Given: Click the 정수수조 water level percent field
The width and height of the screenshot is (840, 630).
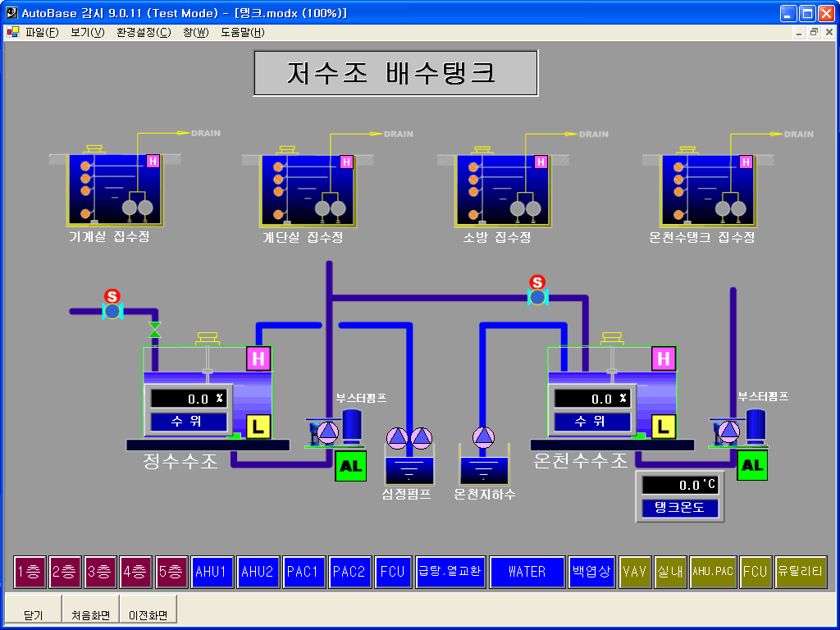Looking at the screenshot, I should pyautogui.click(x=188, y=399).
